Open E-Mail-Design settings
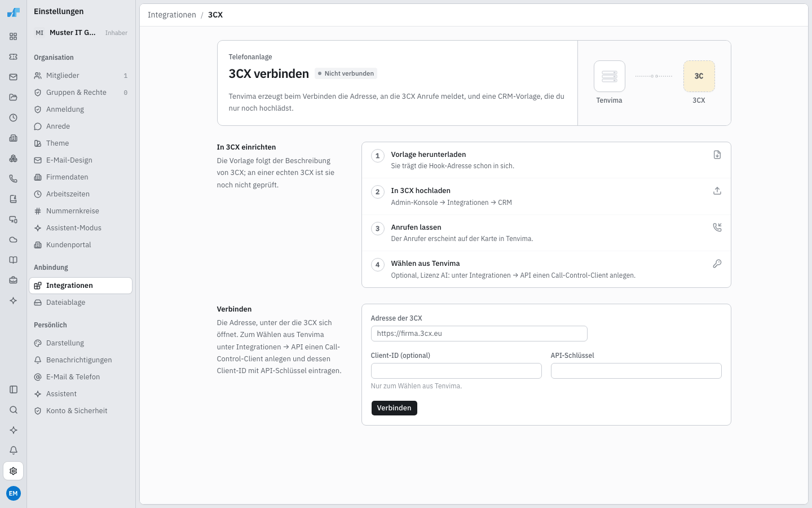Screen dimensions: 812x508 click(81, 160)
